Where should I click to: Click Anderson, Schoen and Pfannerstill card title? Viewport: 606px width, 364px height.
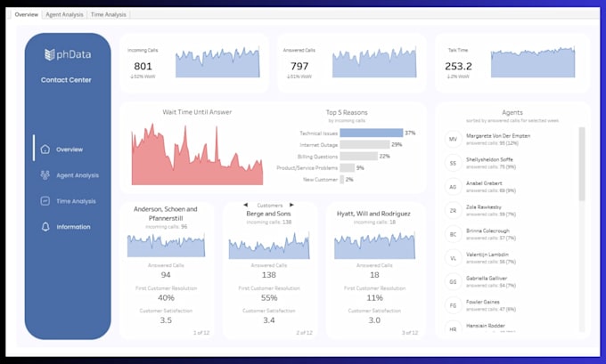click(x=166, y=214)
